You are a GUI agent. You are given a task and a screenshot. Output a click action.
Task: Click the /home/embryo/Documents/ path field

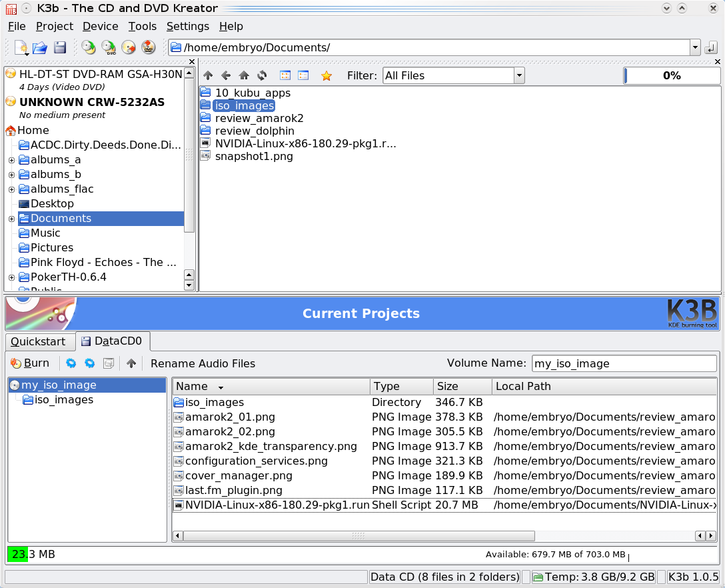(429, 47)
